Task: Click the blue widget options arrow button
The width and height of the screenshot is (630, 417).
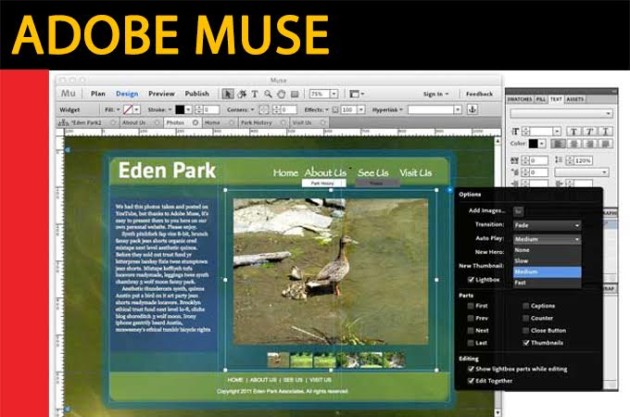Action: 450,190
